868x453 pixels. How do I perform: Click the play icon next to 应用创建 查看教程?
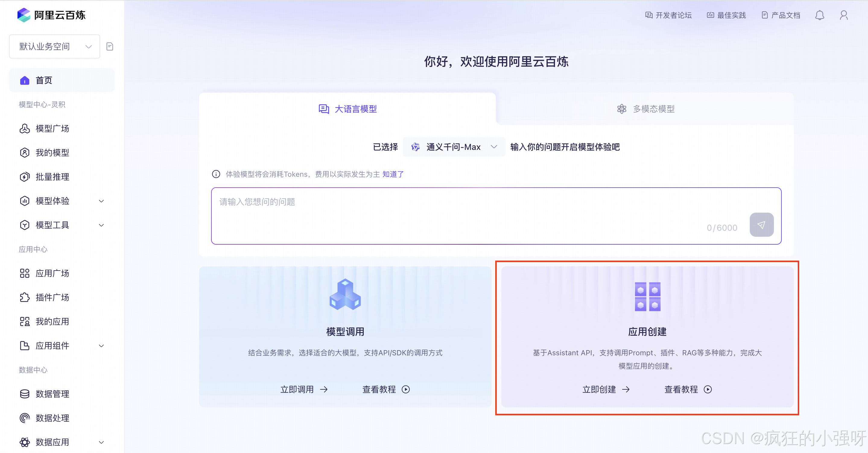point(708,389)
